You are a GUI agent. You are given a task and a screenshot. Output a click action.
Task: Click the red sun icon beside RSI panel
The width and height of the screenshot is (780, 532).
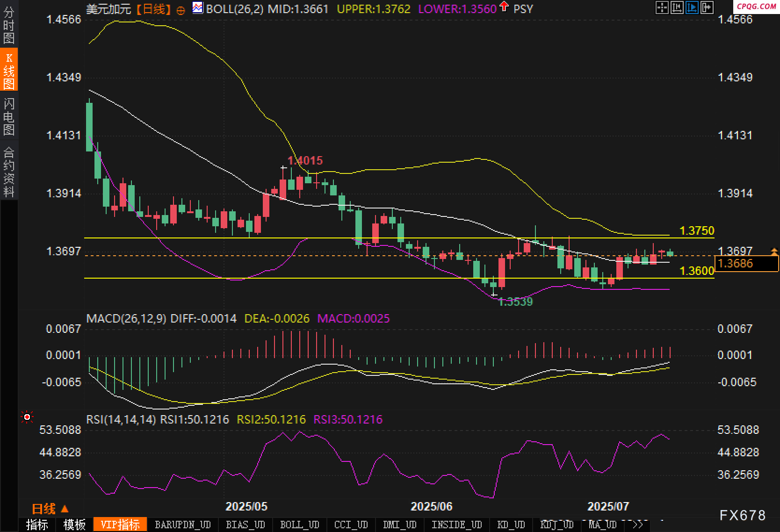tap(27, 417)
